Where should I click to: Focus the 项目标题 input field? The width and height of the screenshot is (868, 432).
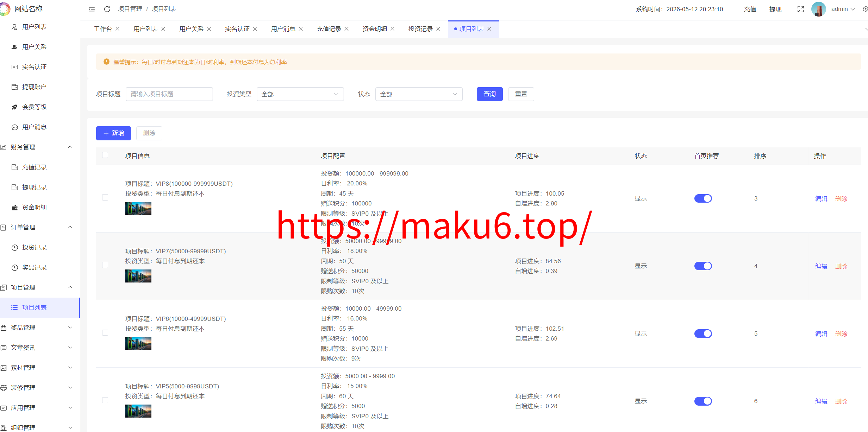click(x=169, y=94)
